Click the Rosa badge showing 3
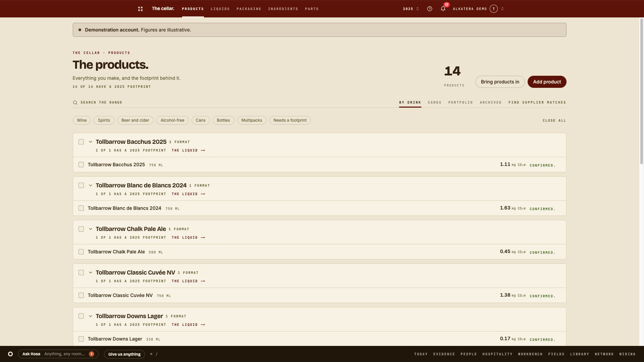The height and width of the screenshot is (362, 644). pyautogui.click(x=92, y=354)
